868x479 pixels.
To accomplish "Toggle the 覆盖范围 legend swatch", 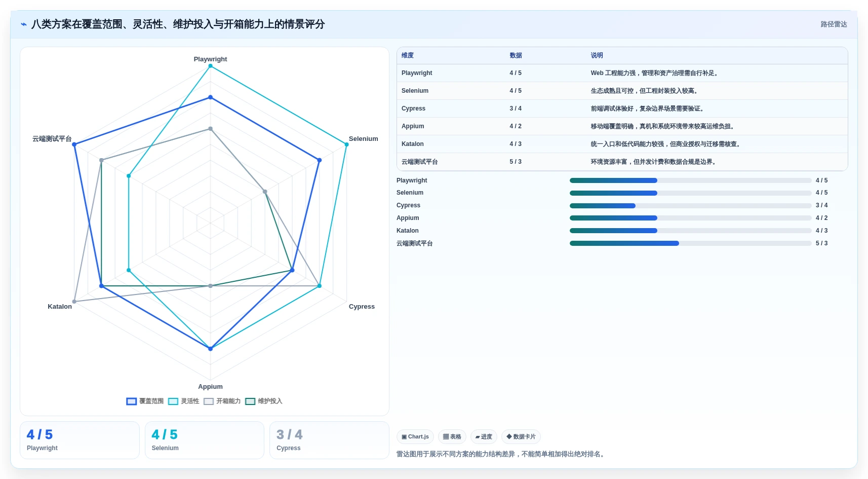I will click(x=132, y=401).
